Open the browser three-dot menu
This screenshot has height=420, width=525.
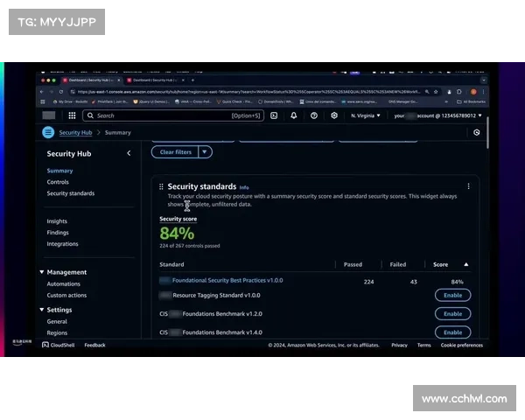point(483,92)
